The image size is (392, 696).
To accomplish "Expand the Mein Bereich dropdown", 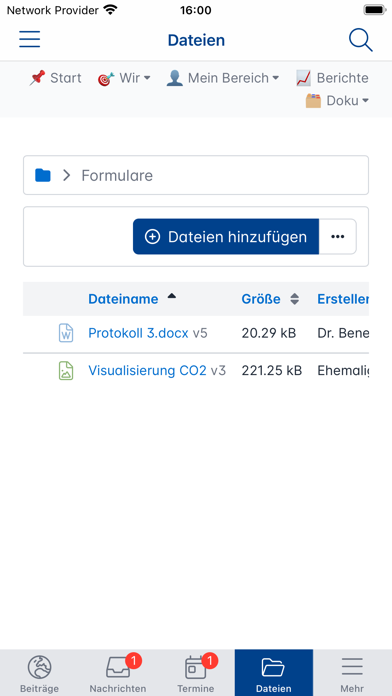I will (223, 78).
